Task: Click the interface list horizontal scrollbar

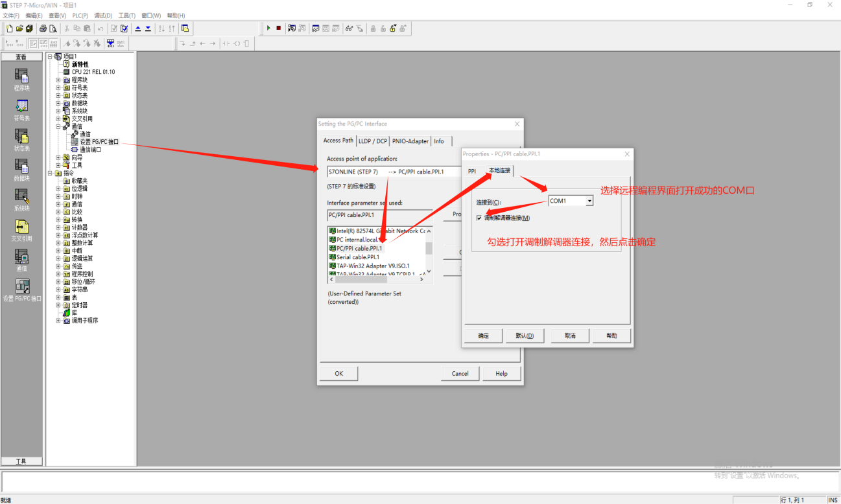Action: (x=377, y=280)
